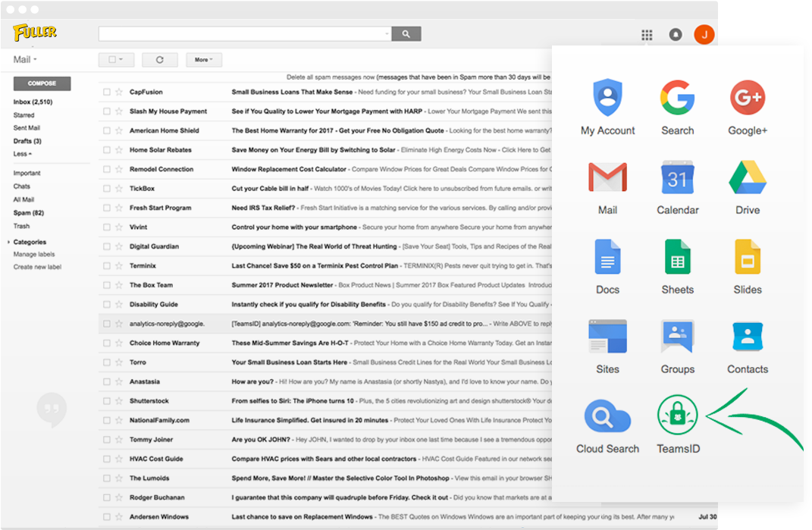Launch the Sites app
Screen dimensions: 812x530
607,347
